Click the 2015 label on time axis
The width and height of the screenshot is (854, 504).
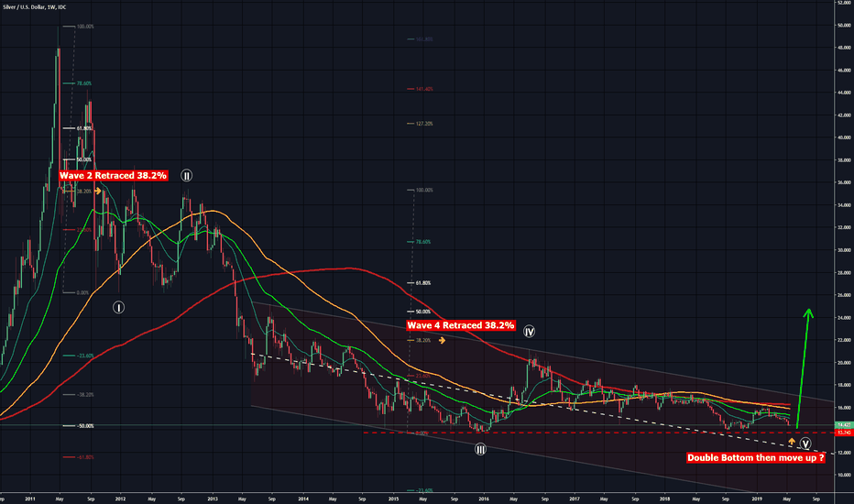tap(394, 499)
